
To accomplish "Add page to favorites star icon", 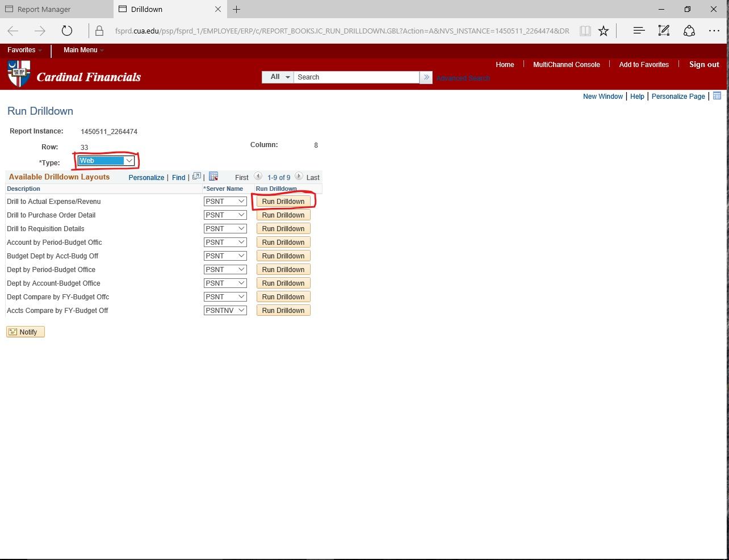I will click(x=604, y=31).
